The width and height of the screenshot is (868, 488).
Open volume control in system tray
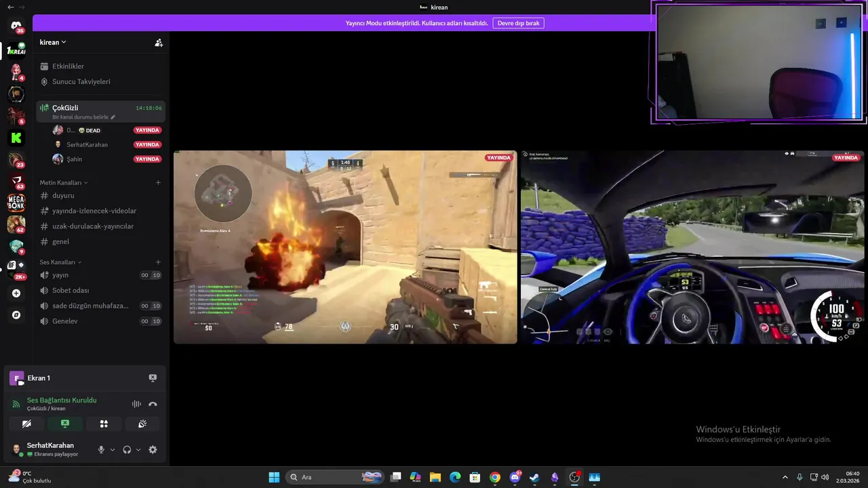[825, 477]
